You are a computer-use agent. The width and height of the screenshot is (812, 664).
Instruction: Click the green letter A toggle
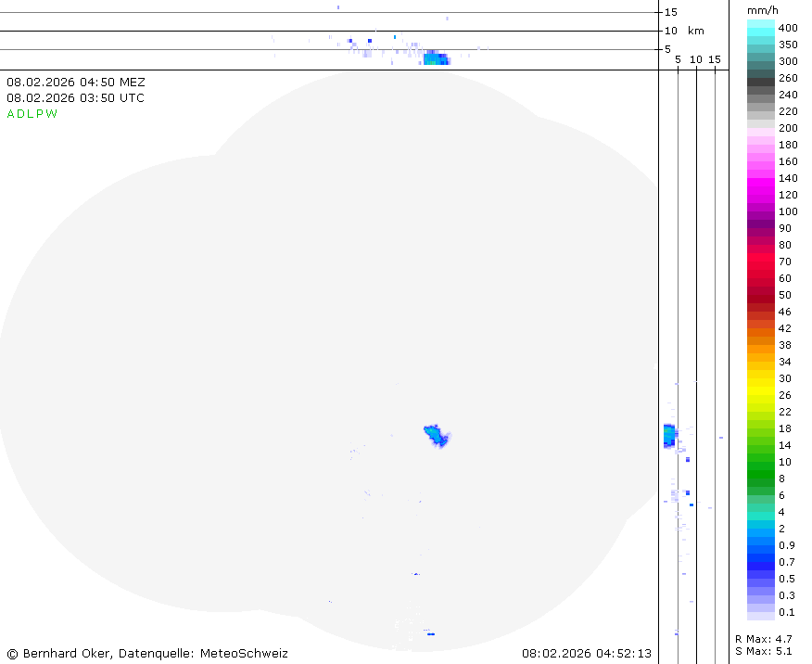click(x=11, y=114)
